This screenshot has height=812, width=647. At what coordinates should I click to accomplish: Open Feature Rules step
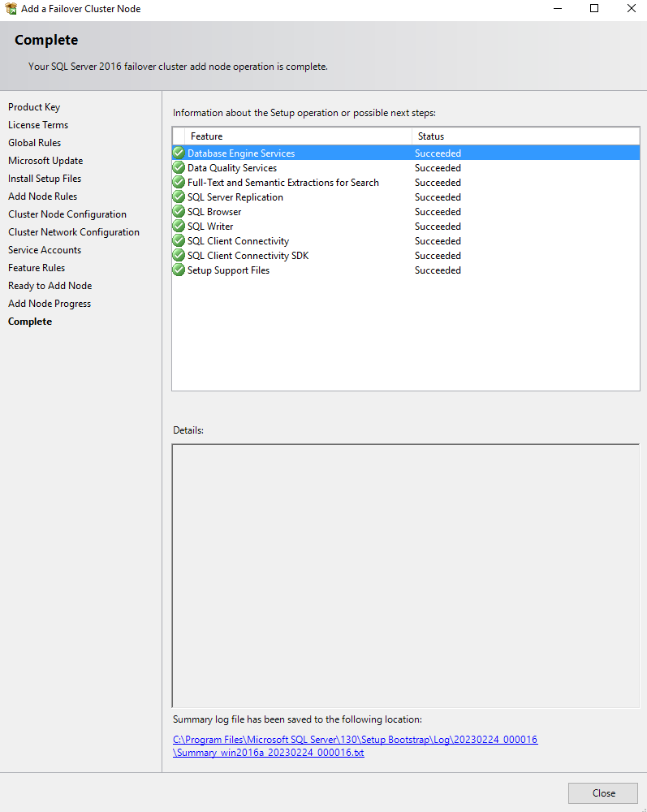(x=37, y=268)
